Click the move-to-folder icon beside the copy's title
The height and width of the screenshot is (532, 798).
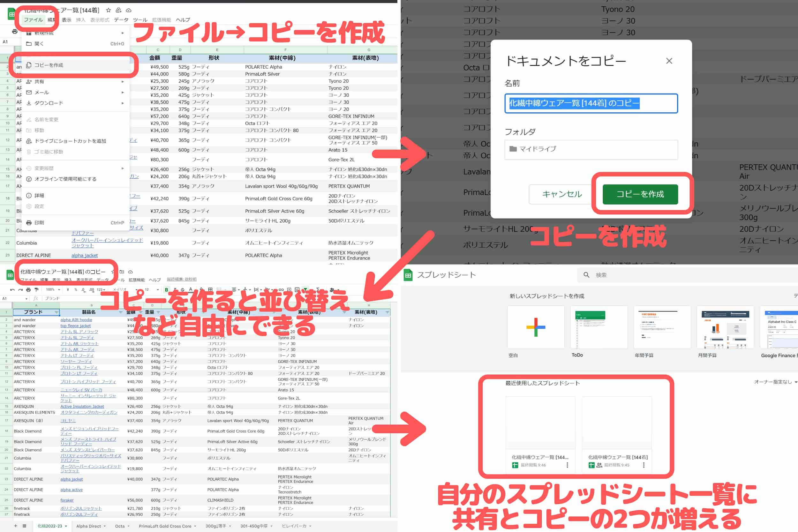(122, 272)
